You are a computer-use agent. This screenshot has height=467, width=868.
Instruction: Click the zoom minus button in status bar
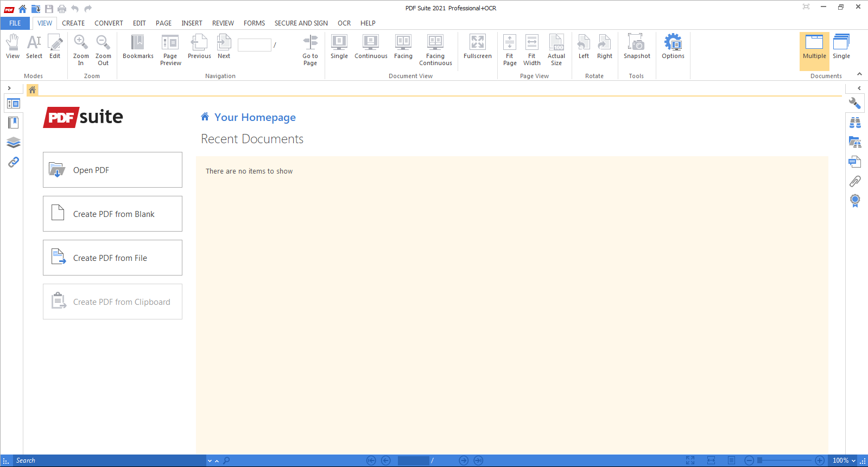(749, 460)
